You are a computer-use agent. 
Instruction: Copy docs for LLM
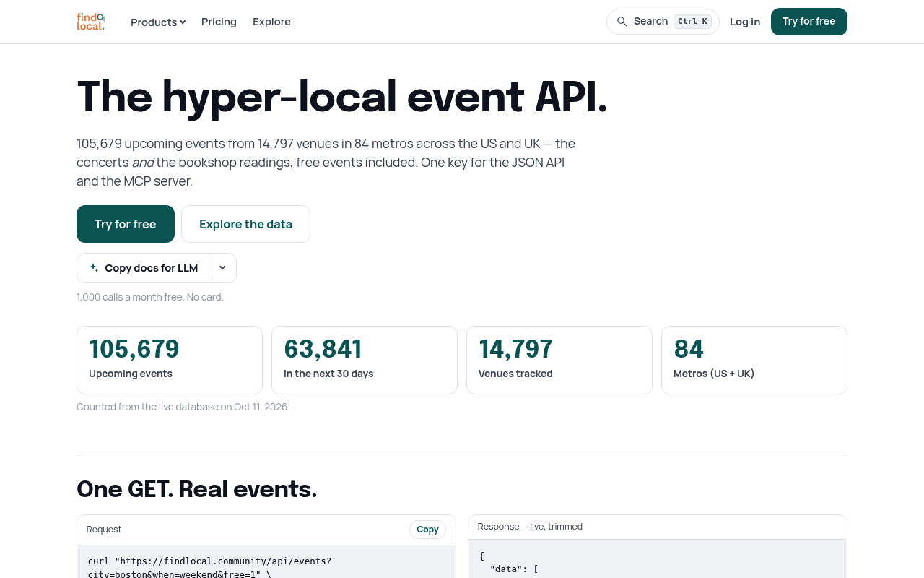pos(143,268)
